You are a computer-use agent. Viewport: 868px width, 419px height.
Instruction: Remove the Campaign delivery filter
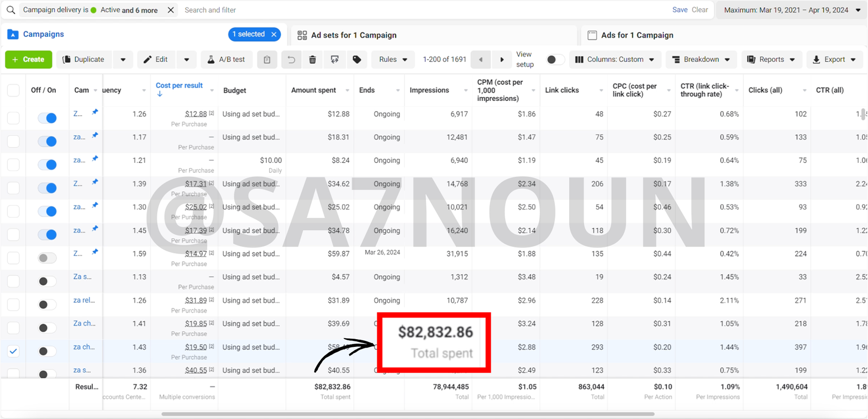(x=170, y=10)
